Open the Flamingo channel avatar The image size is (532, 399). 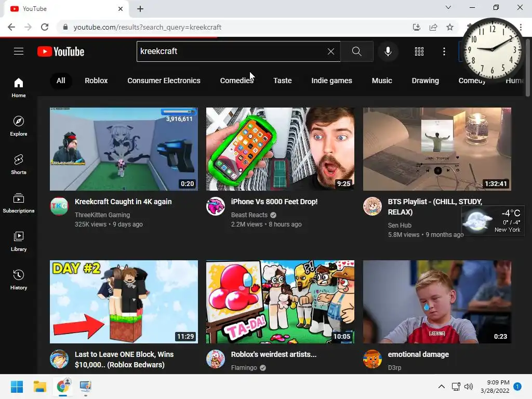click(x=216, y=359)
